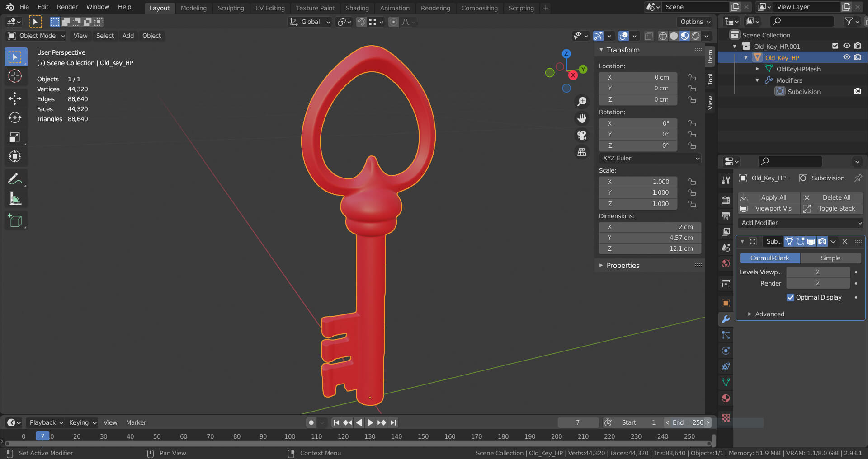Viewport: 868px width, 459px height.
Task: Click frame 100 on the timeline ruler
Action: pos(290,436)
